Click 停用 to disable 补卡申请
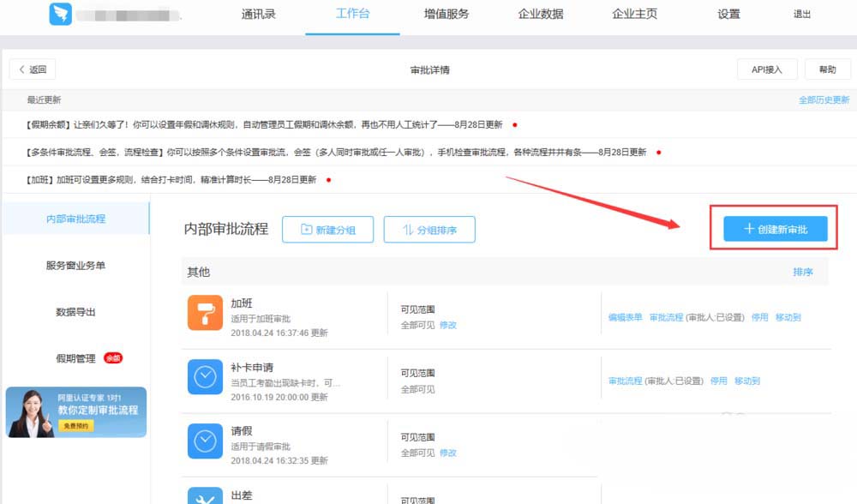 point(721,379)
